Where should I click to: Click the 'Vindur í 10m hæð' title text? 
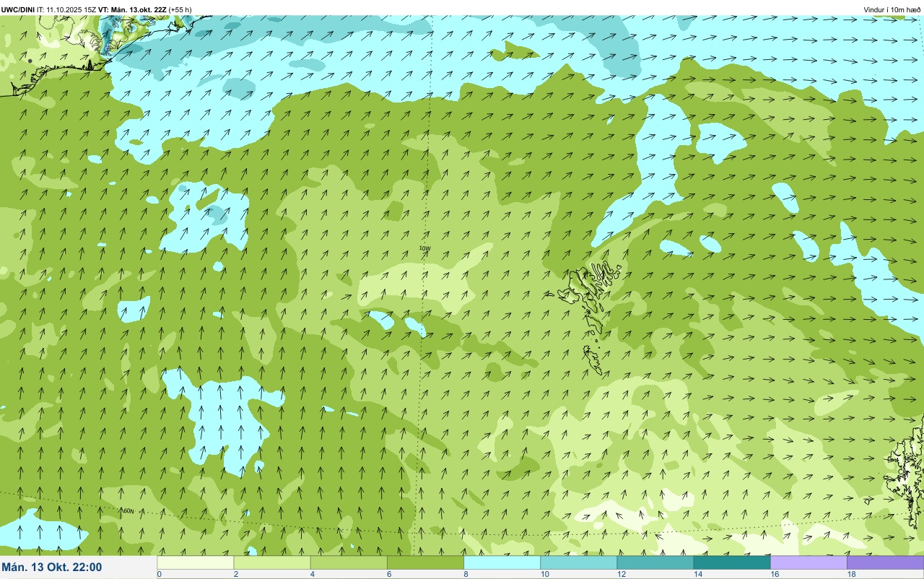[892, 9]
